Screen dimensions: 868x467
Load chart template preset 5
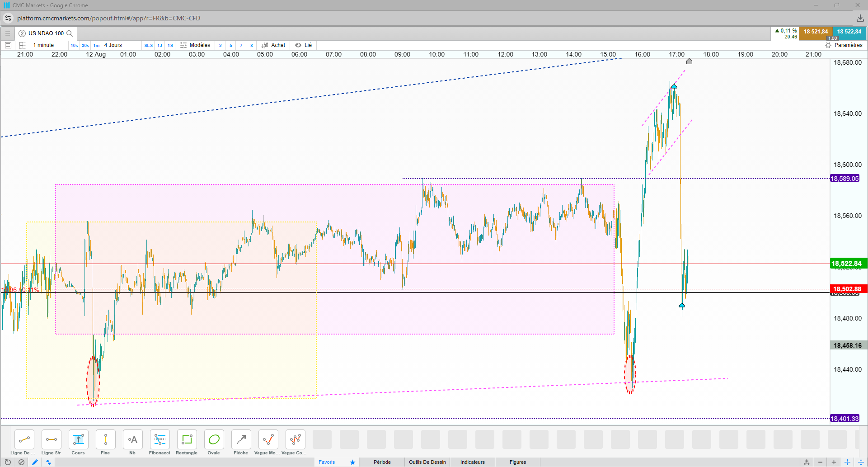point(231,45)
